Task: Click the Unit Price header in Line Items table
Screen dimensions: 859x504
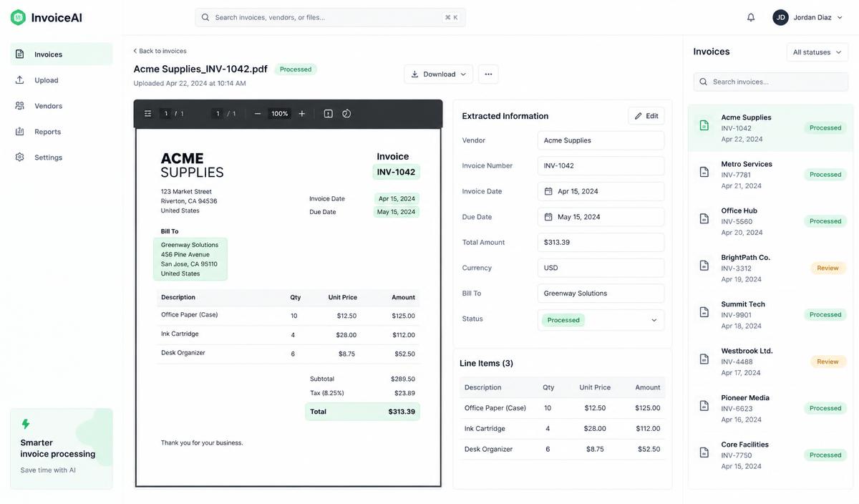Action: click(595, 387)
